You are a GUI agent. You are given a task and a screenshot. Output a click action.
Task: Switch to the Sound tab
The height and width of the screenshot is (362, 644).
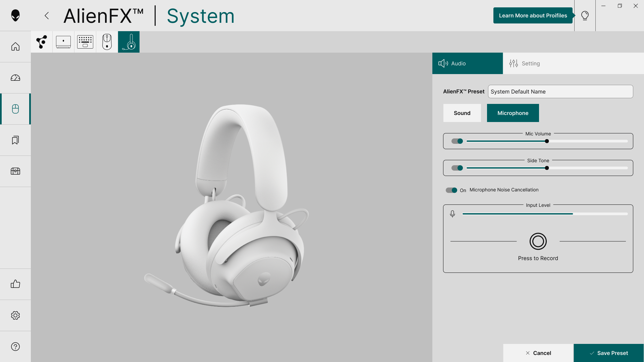462,113
